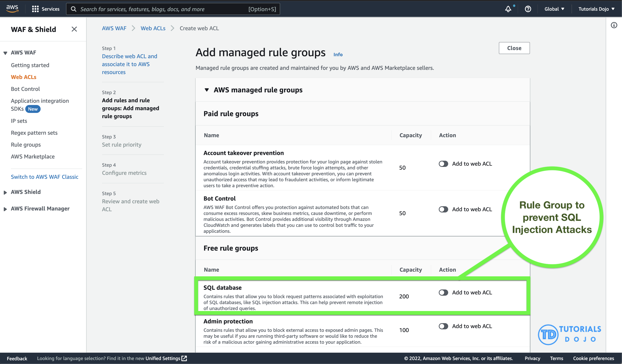Click Step 3 Set rule priority
Screen dimensions: 622x364
122,145
